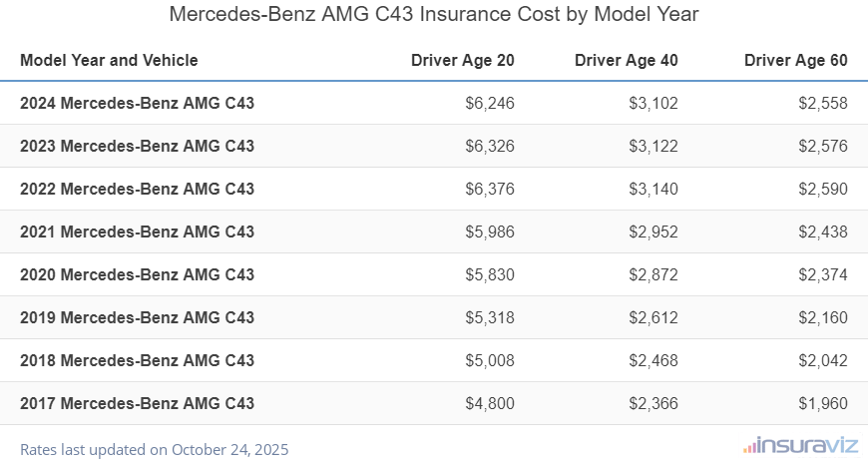Screen dimensions: 868x465
Task: Click the Driver Age 60 column header
Action: pos(796,60)
